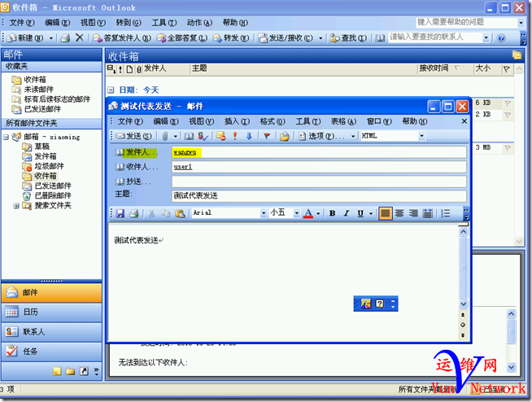The width and height of the screenshot is (532, 402).
Task: Click 发送/接收 (Send/Receive) button
Action: [286, 37]
